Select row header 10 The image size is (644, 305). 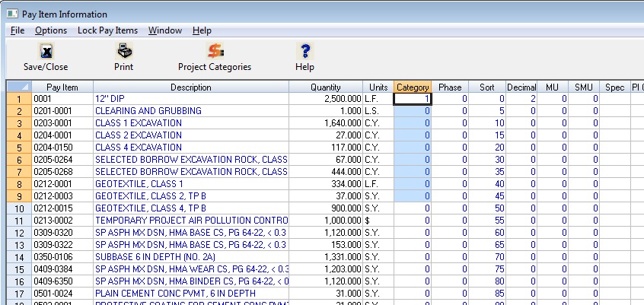(x=19, y=208)
